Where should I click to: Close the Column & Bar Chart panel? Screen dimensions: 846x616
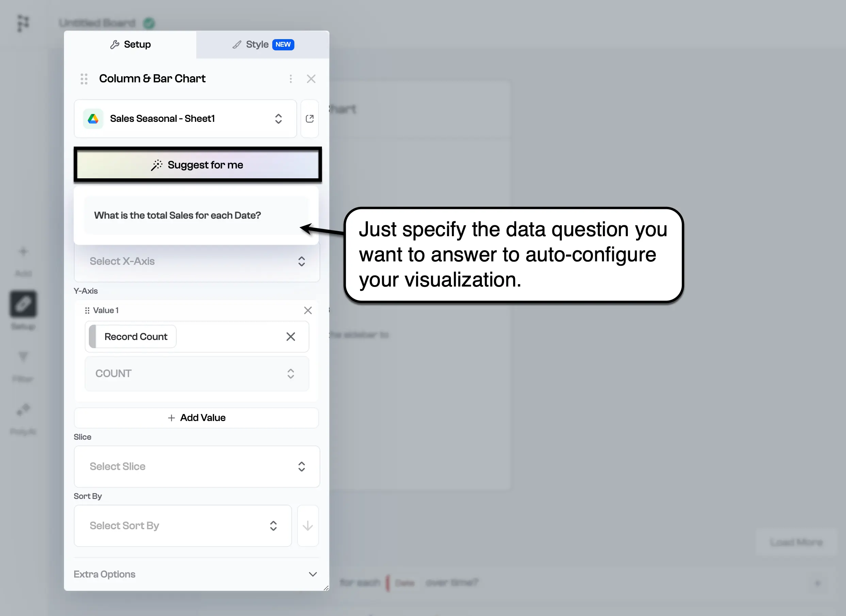[x=311, y=79]
